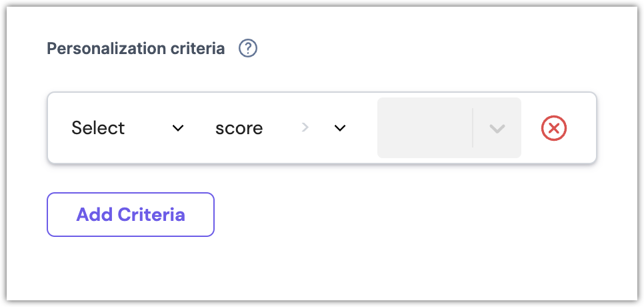Click the word Criteria in the purple button
644x307 pixels.
[x=151, y=215]
